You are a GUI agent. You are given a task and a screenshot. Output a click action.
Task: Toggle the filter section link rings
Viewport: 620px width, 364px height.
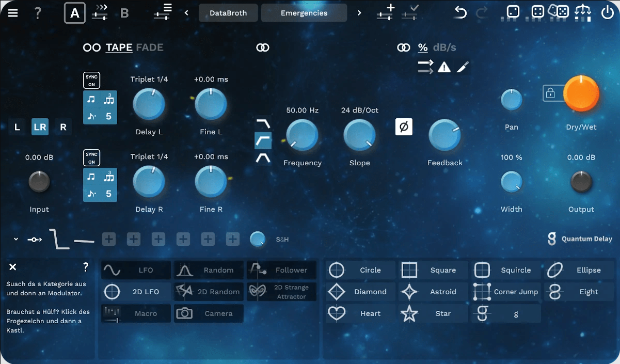click(x=263, y=48)
